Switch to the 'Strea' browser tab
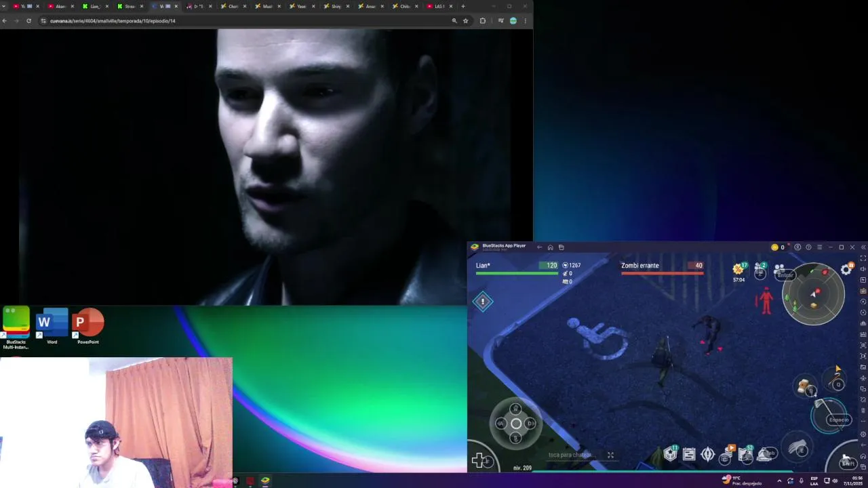868x488 pixels. [129, 6]
